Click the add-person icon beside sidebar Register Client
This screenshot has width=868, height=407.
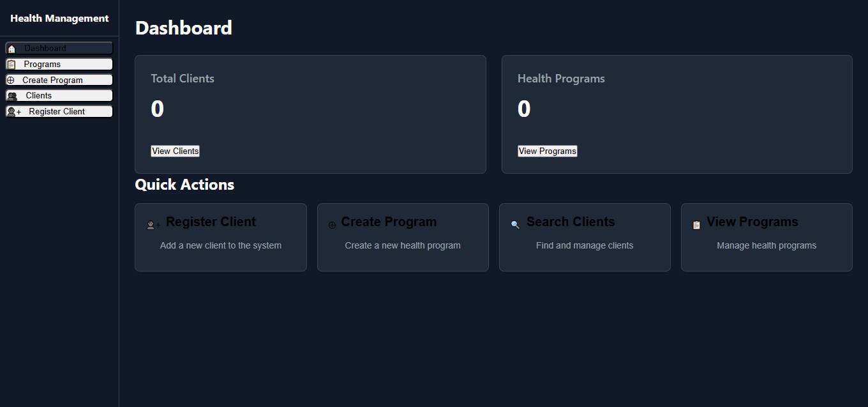coord(13,112)
